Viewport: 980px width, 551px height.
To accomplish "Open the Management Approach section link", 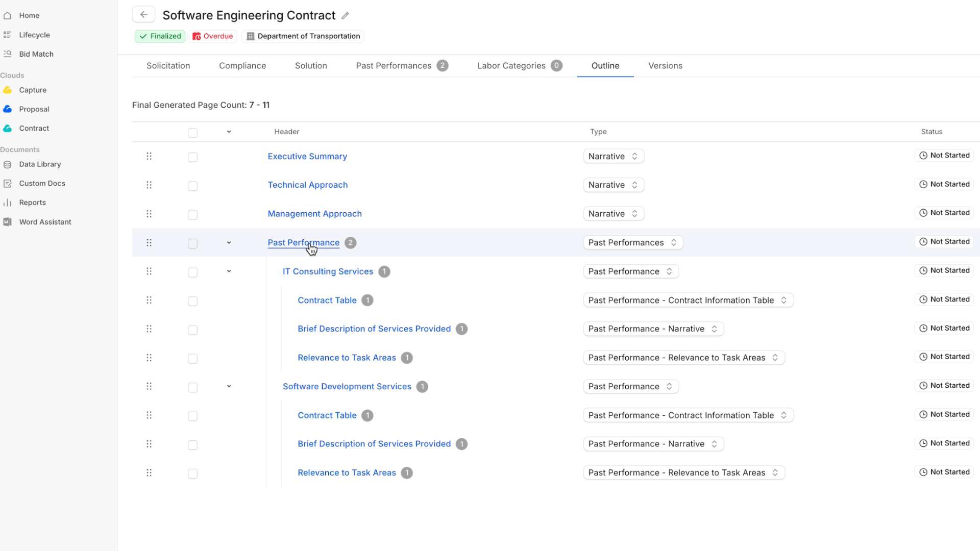I will coord(314,214).
